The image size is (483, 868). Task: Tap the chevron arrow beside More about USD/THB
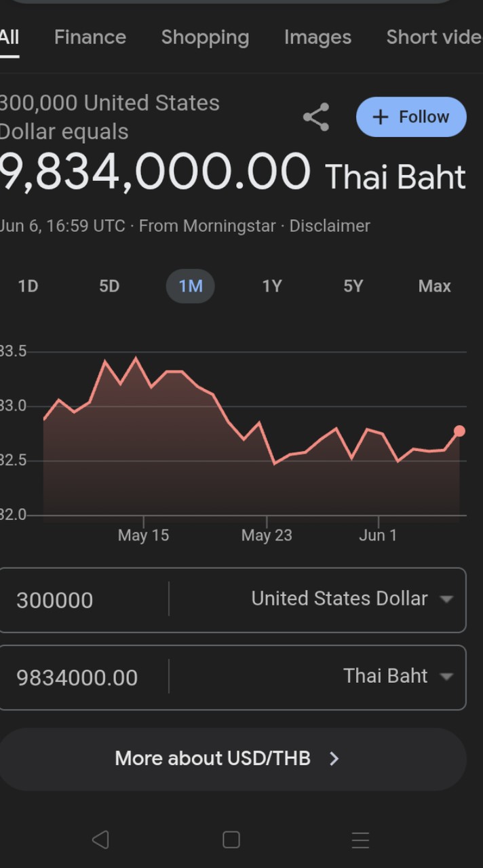click(334, 758)
